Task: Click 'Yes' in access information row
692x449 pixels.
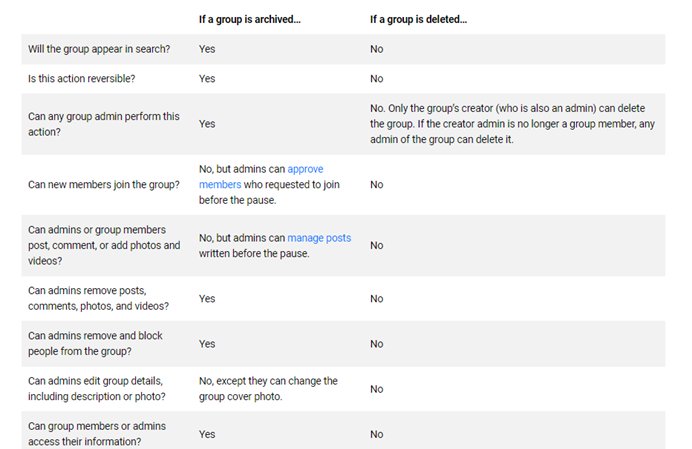Action: pos(207,434)
